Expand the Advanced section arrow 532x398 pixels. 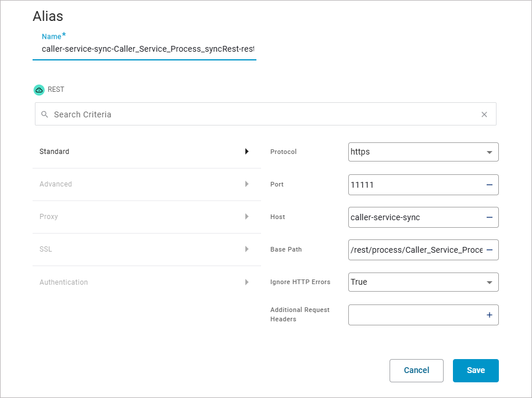coord(247,184)
